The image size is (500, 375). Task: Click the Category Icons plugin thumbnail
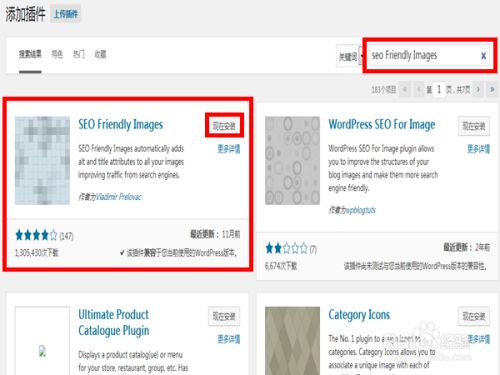(x=292, y=341)
